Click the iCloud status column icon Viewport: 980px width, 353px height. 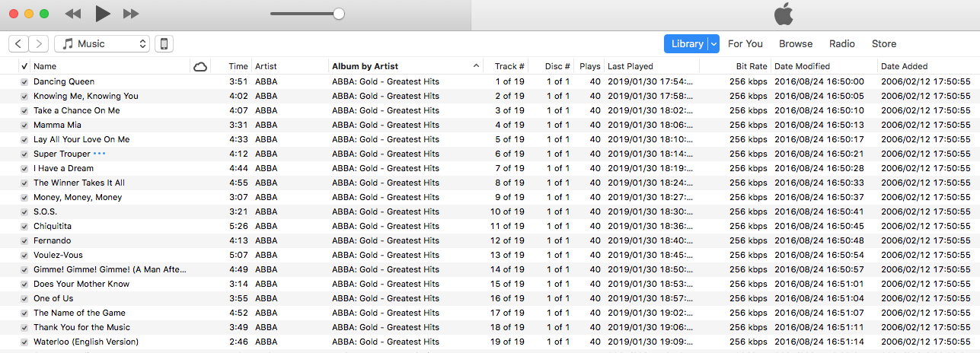(x=200, y=66)
